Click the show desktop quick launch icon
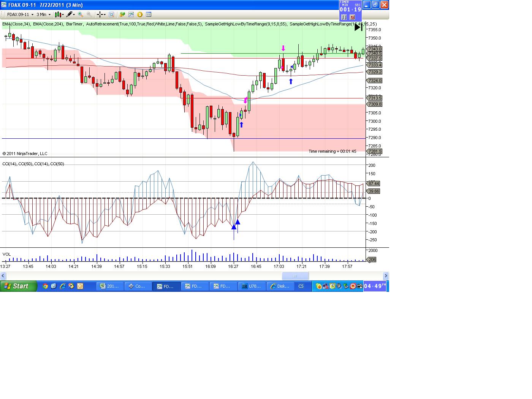532x399 pixels. [x=54, y=286]
